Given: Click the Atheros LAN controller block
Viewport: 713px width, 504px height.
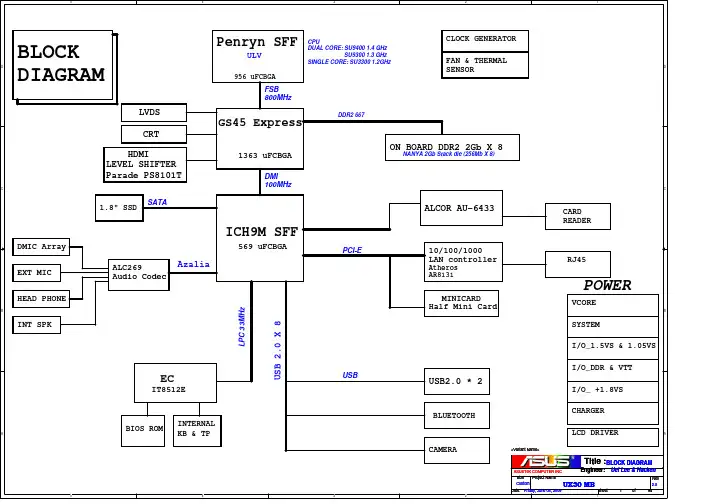Looking at the screenshot, I should pos(464,261).
